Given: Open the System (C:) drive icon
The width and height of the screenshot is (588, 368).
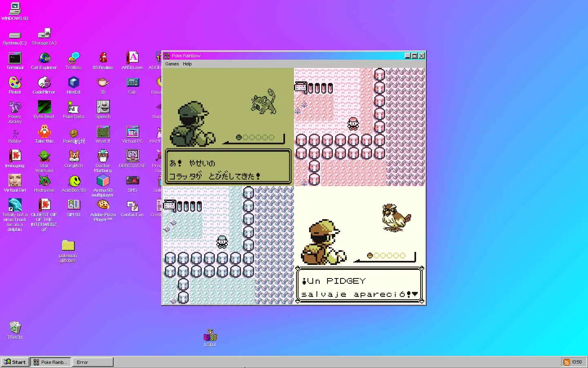Looking at the screenshot, I should point(15,38).
